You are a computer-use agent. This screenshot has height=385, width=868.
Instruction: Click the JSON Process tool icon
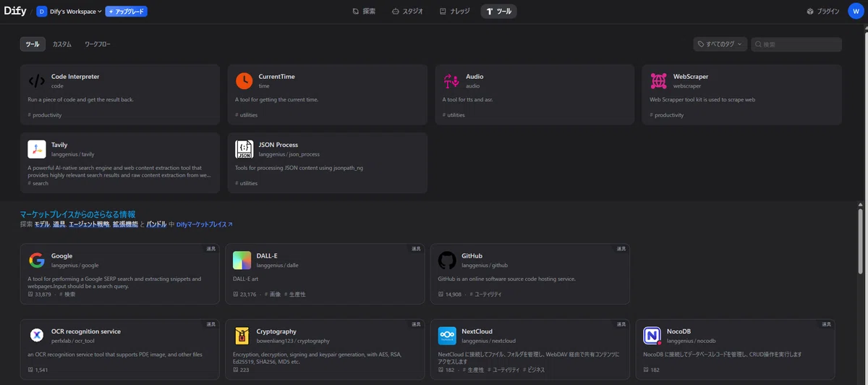click(244, 149)
